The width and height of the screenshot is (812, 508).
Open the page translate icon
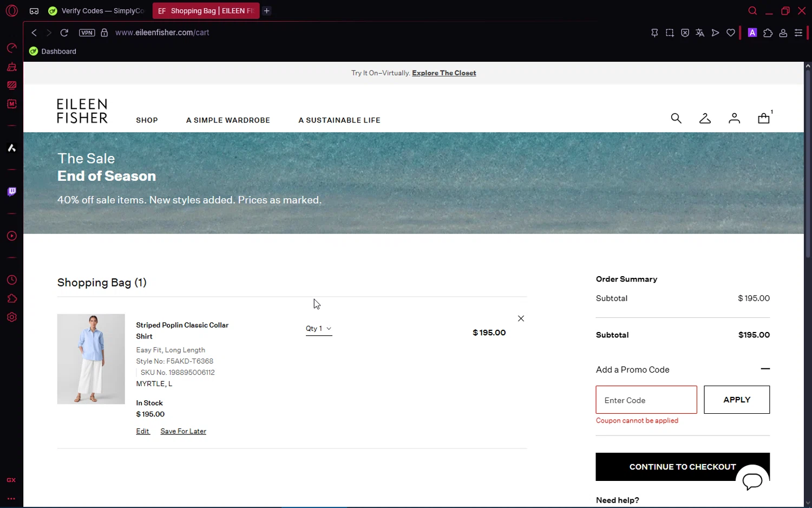click(700, 33)
